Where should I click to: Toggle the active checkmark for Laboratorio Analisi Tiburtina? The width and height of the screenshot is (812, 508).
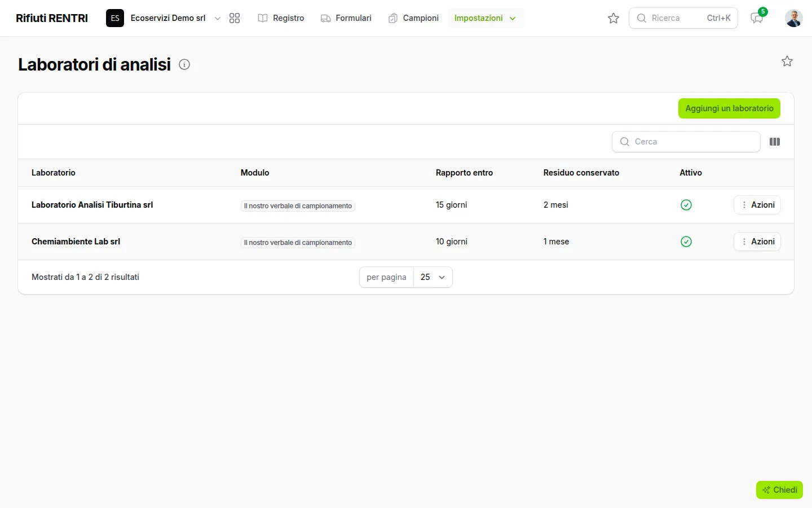click(686, 205)
